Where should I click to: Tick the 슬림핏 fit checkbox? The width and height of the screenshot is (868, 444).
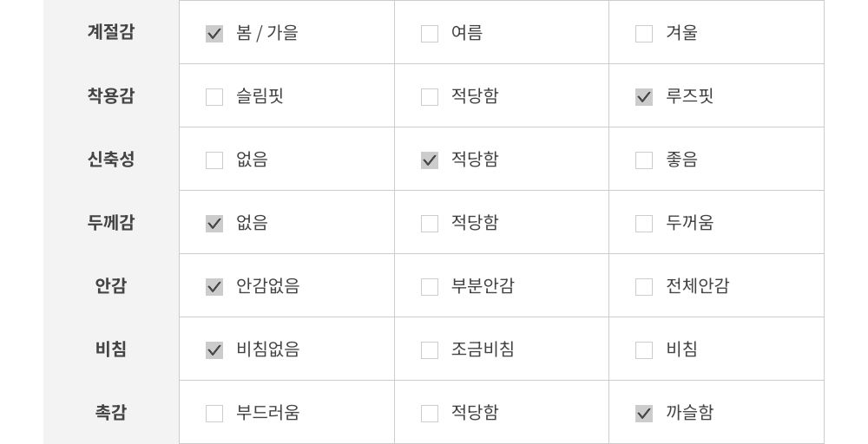tap(214, 97)
